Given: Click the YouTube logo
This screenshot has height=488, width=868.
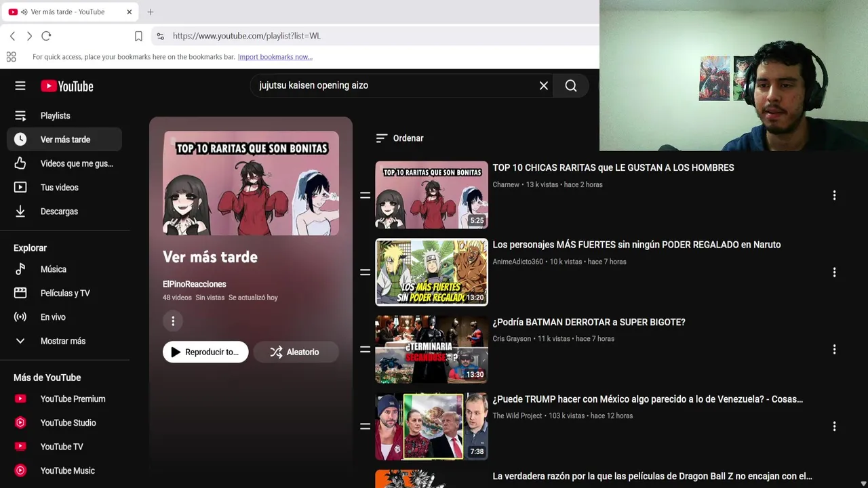Looking at the screenshot, I should point(66,86).
